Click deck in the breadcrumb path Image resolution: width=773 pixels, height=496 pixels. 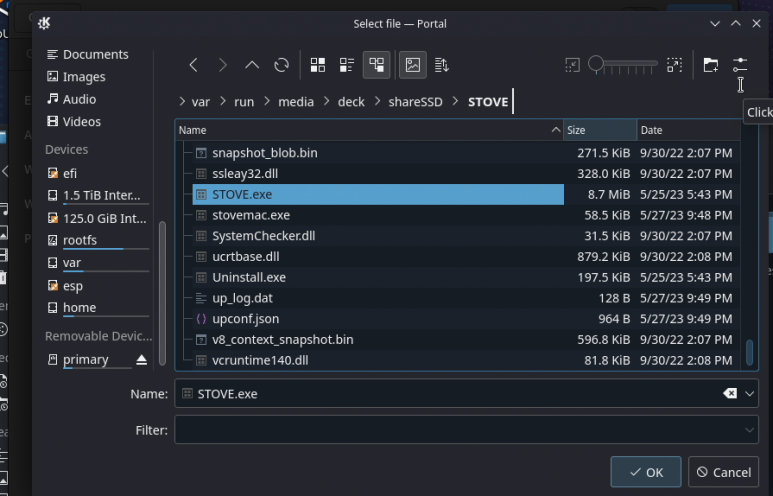pyautogui.click(x=351, y=102)
